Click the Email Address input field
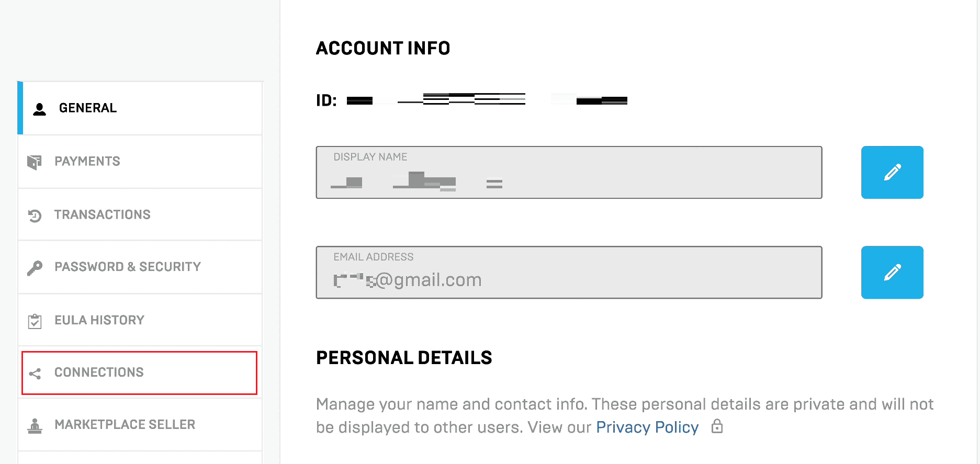This screenshot has height=464, width=980. coord(569,273)
